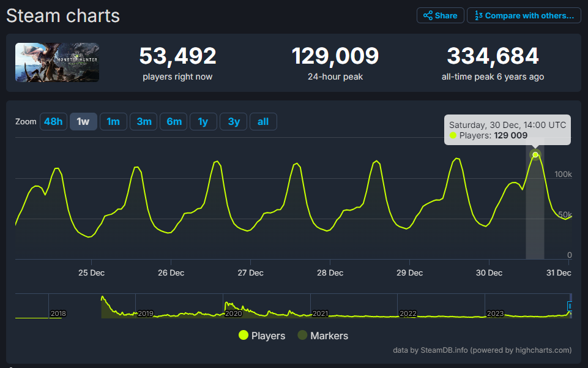Open the Monster Hunter game thumbnail

pyautogui.click(x=57, y=62)
